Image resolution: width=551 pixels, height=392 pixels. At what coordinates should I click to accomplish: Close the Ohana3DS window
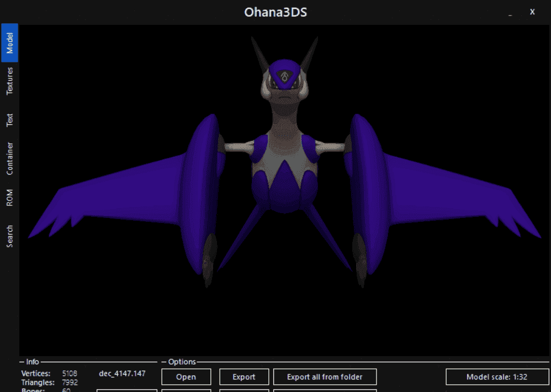pos(532,12)
